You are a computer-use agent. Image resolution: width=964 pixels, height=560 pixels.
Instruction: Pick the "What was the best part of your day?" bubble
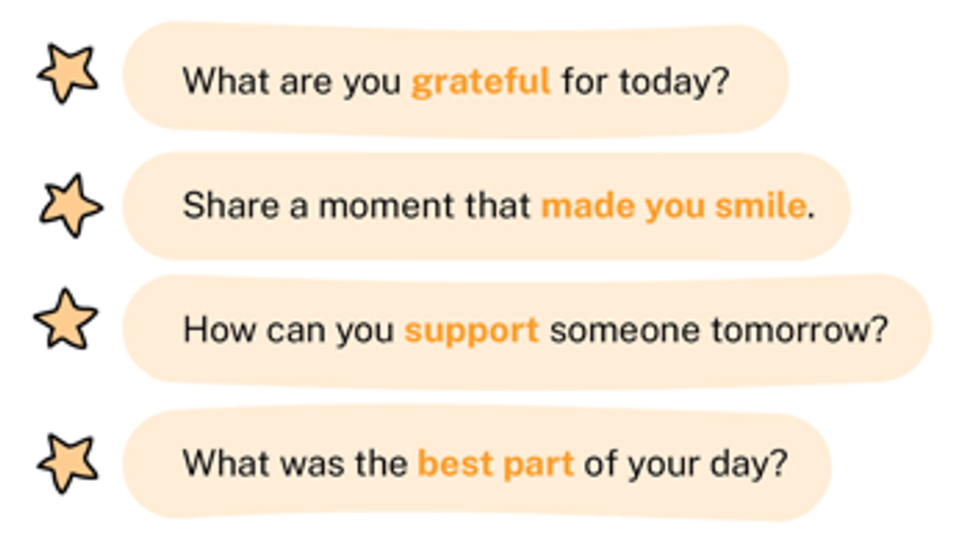coord(476,464)
